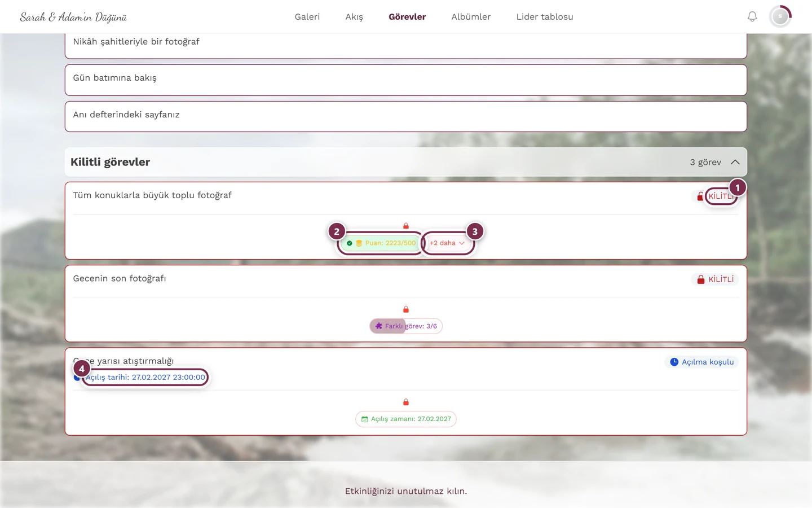This screenshot has height=508, width=812.
Task: Click the Gecenin son fotoğrafı title
Action: (x=120, y=278)
